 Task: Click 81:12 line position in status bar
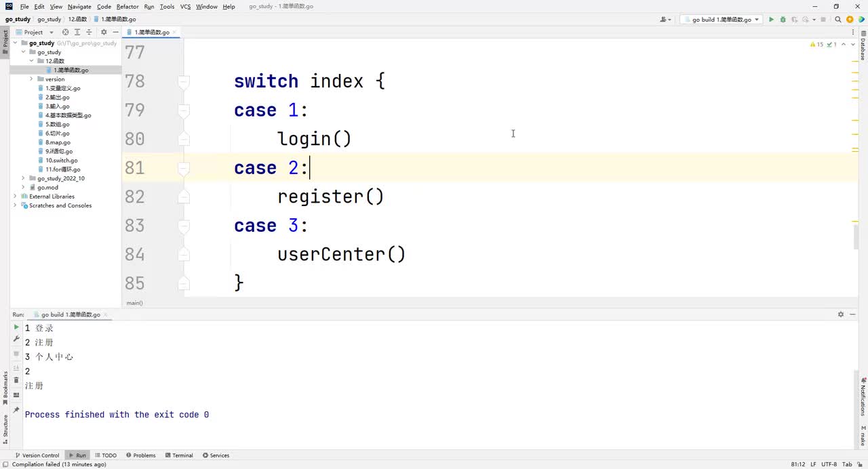pyautogui.click(x=798, y=464)
